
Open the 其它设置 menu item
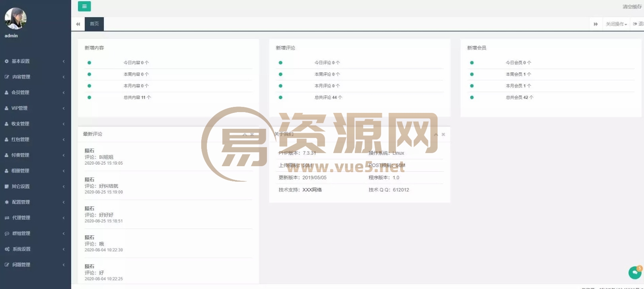35,186
